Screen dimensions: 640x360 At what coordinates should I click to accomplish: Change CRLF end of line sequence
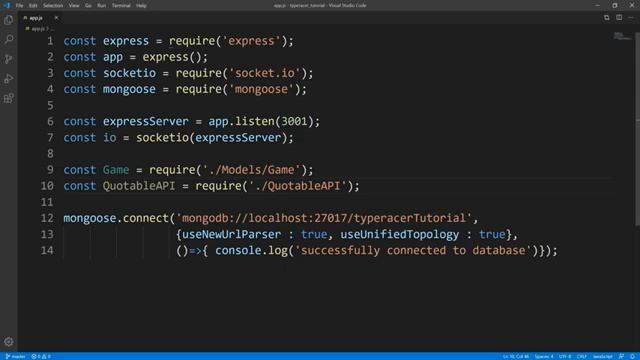pyautogui.click(x=582, y=356)
